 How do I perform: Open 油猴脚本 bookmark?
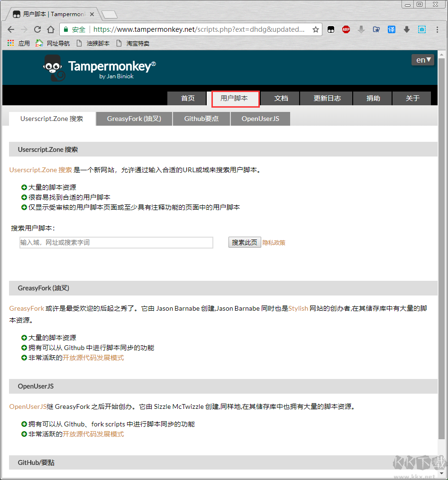click(x=93, y=44)
